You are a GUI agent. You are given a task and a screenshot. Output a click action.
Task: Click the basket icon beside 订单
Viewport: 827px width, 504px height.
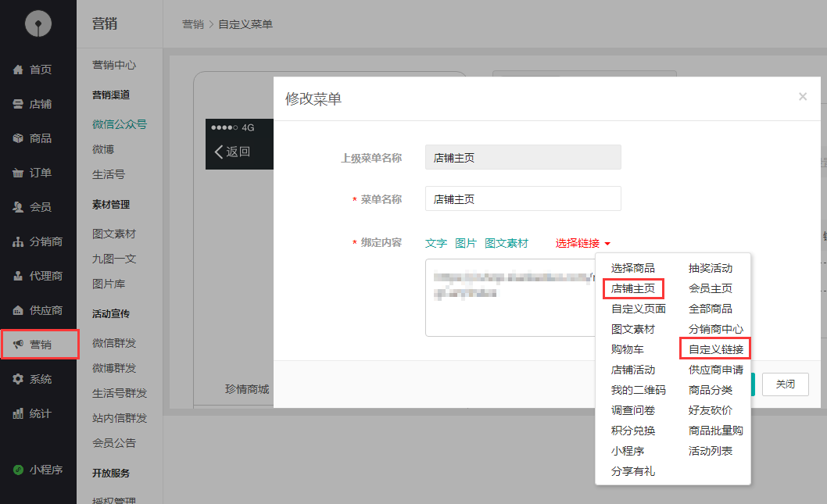click(x=18, y=173)
